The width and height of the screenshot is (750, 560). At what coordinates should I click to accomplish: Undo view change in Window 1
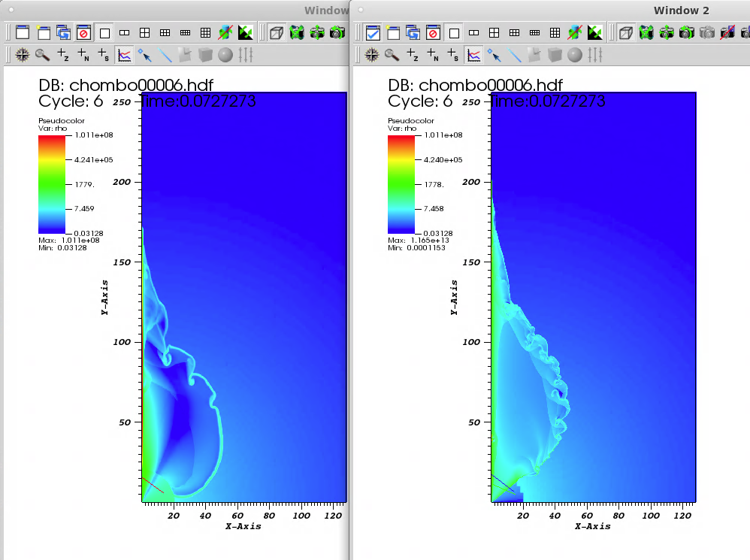point(337,32)
